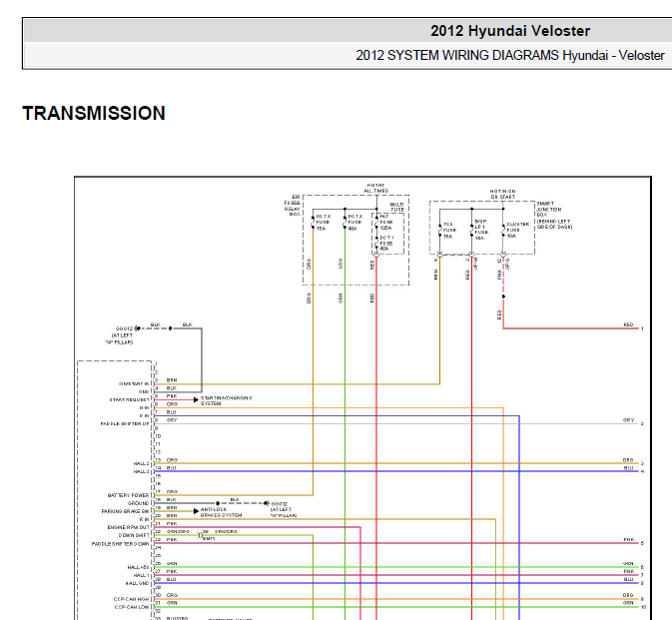
Task: Click the 'CCP-CAN LOW' pin label
Action: (132, 608)
